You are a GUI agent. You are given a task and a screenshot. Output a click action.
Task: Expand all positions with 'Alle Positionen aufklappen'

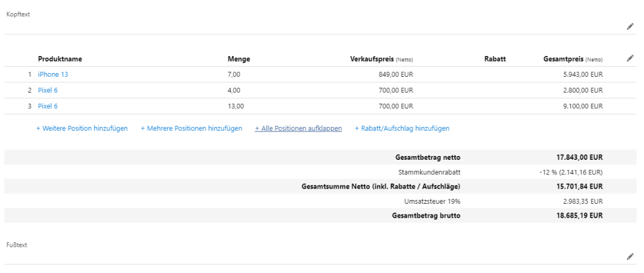pos(298,128)
